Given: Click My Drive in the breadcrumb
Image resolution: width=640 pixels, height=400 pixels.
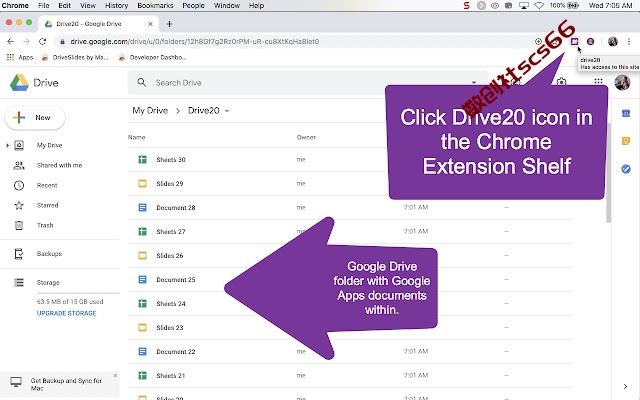Looking at the screenshot, I should point(150,111).
